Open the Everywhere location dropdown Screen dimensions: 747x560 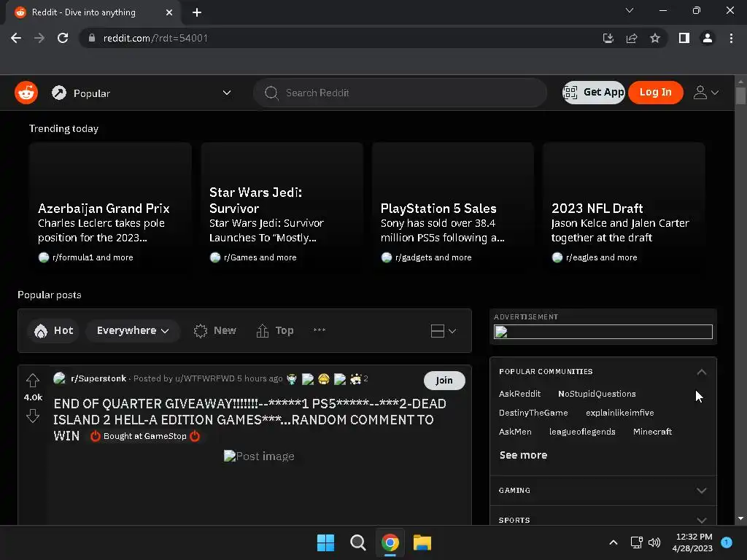point(133,330)
